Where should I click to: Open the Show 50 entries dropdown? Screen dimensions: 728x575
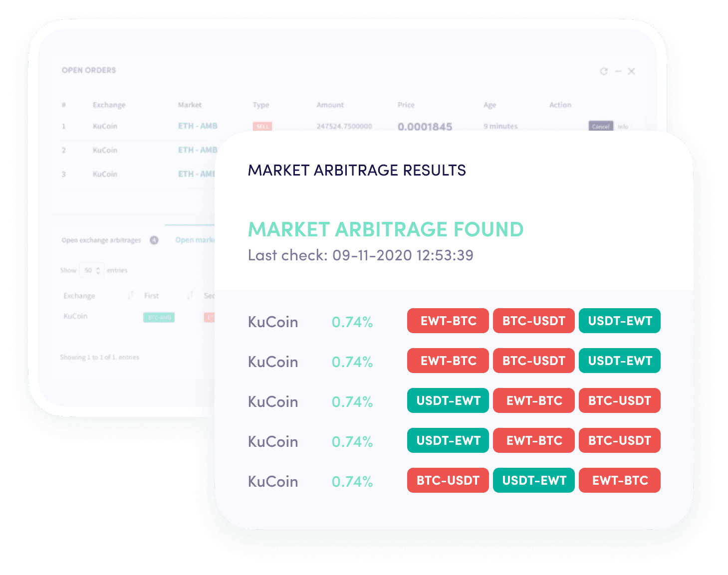pyautogui.click(x=92, y=270)
